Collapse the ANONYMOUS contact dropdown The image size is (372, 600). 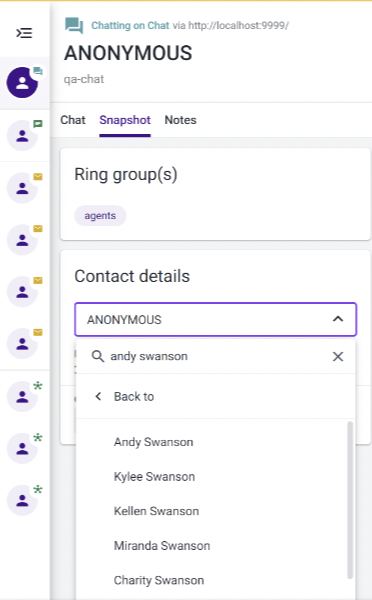[x=338, y=319]
